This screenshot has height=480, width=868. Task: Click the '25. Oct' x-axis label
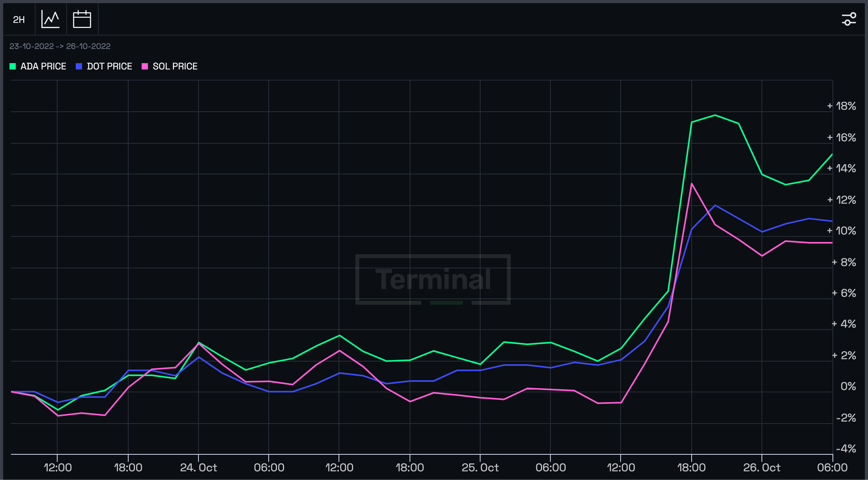pyautogui.click(x=480, y=468)
